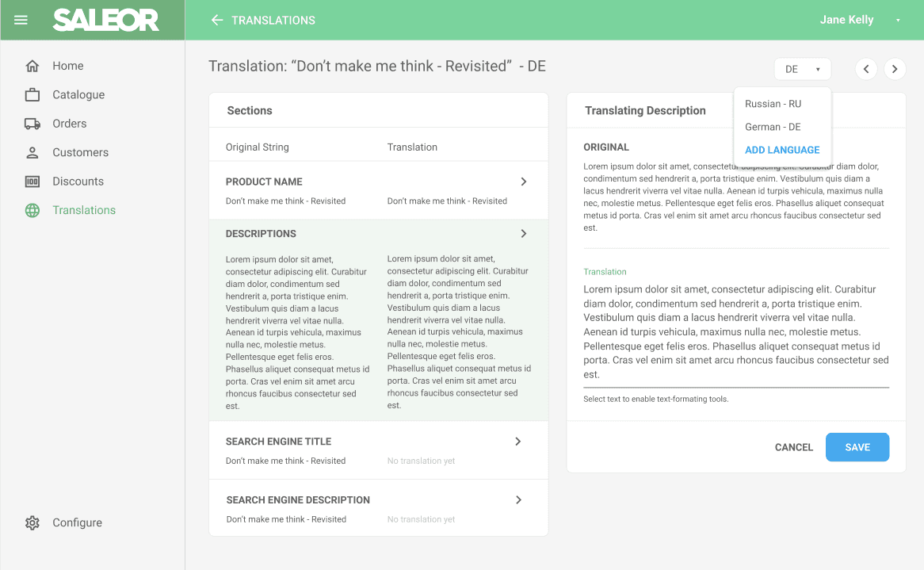Open the hamburger menu icon
Viewport: 924px width, 570px height.
point(21,20)
